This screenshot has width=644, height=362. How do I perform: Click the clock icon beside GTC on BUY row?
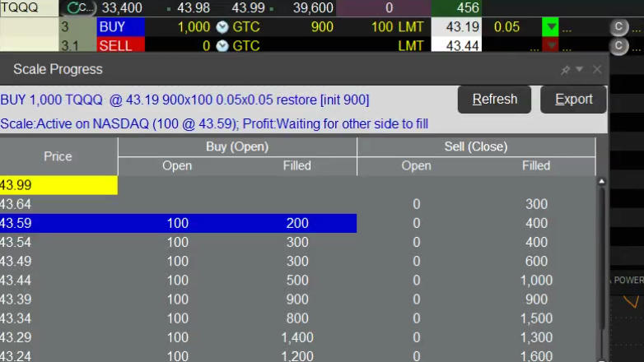(222, 27)
